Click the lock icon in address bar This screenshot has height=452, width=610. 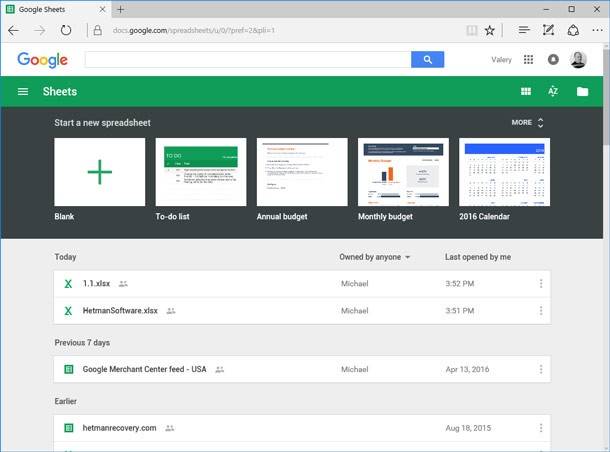[98, 30]
